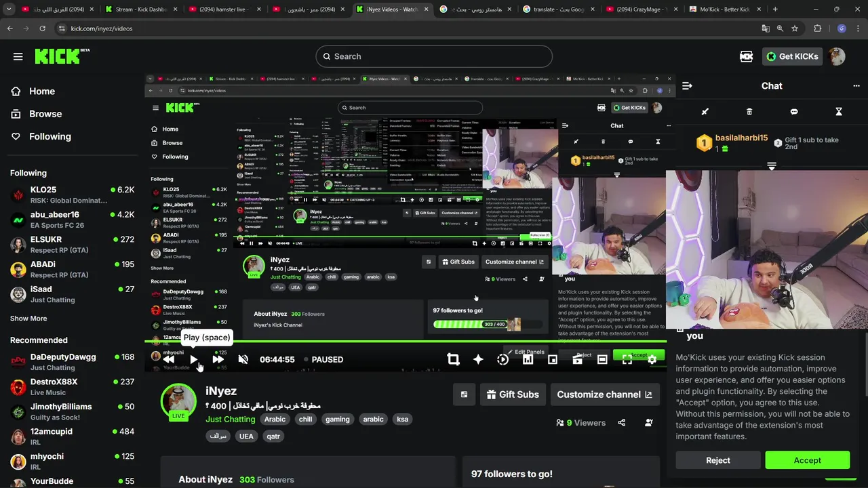Click the speech bubble chat mode icon

[x=794, y=112]
